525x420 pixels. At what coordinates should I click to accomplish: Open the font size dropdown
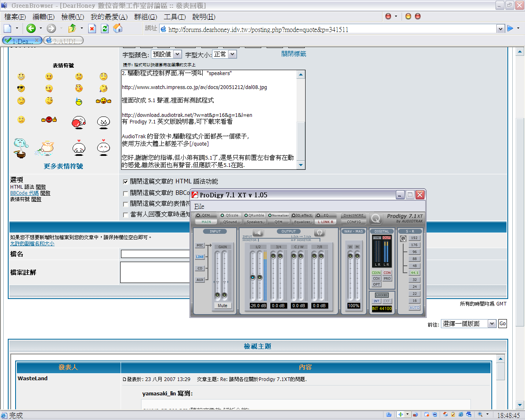(x=224, y=54)
